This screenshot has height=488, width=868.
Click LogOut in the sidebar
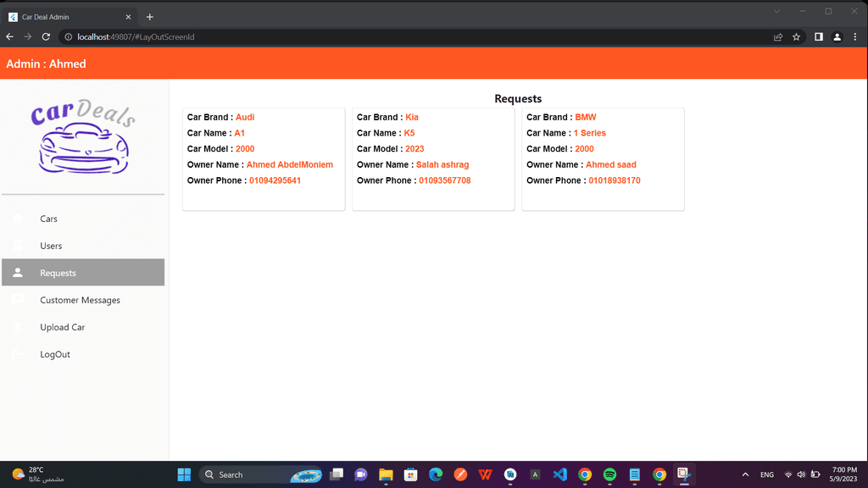pyautogui.click(x=83, y=354)
